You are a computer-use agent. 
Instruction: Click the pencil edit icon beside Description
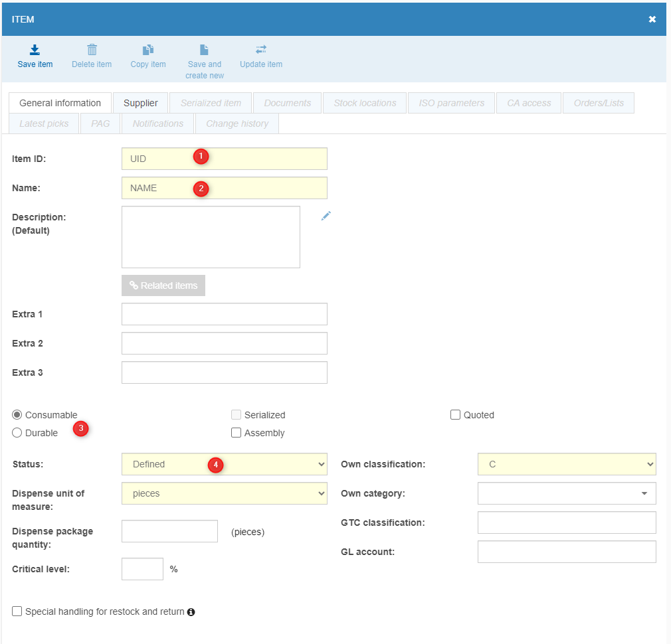tap(326, 216)
